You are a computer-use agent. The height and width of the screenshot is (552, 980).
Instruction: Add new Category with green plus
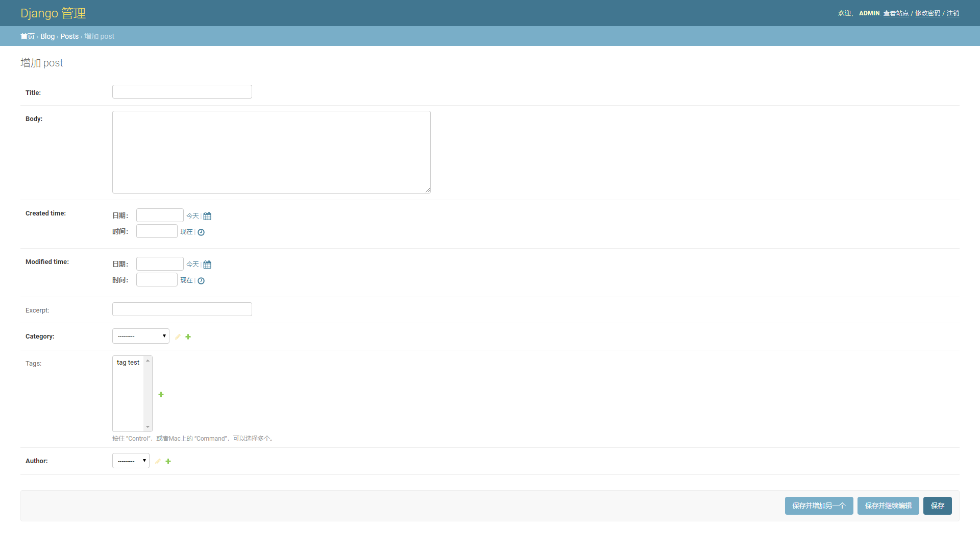(x=188, y=337)
